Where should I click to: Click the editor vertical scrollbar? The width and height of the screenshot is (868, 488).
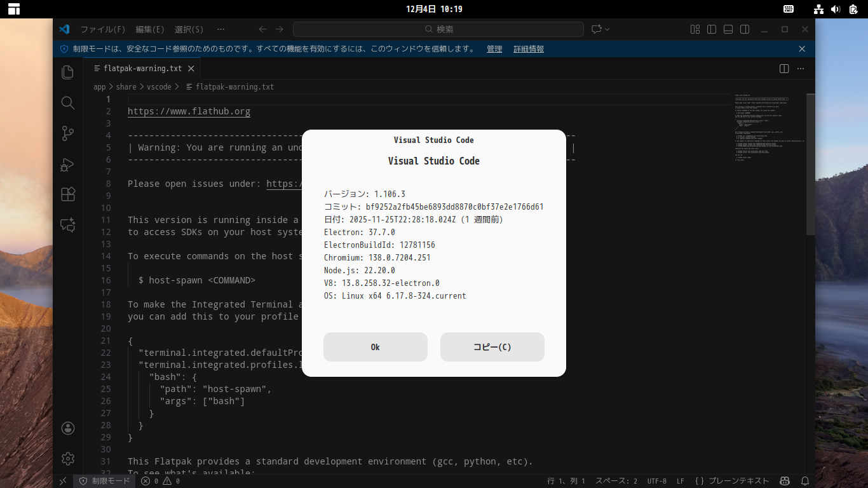tap(811, 165)
